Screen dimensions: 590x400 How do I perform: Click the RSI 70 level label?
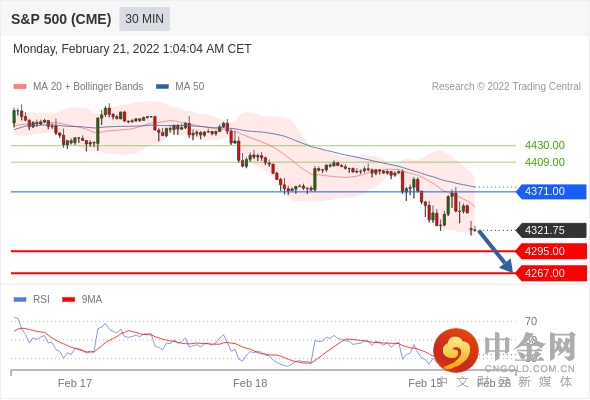531,321
